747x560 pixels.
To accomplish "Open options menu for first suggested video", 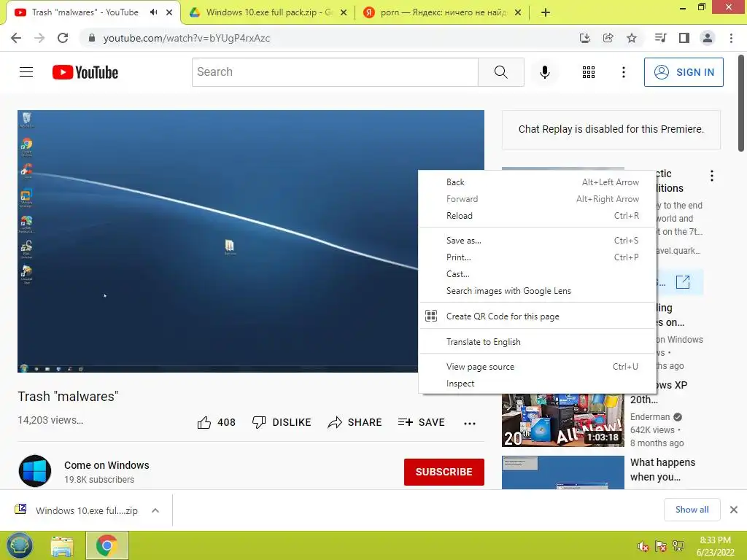I will 712,176.
